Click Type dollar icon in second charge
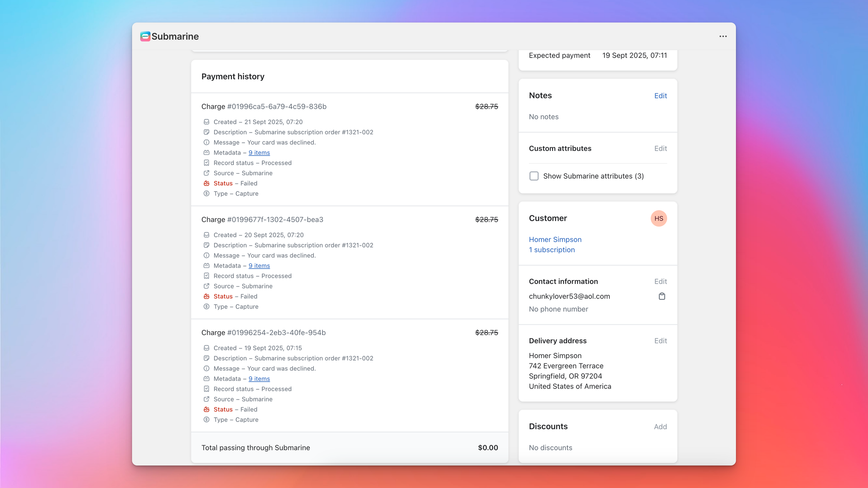 [206, 307]
